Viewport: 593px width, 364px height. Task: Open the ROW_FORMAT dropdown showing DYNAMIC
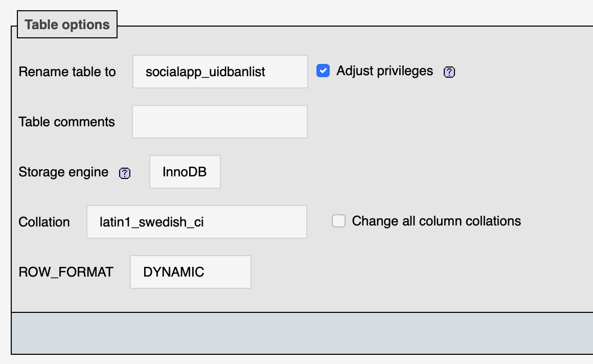[190, 271]
